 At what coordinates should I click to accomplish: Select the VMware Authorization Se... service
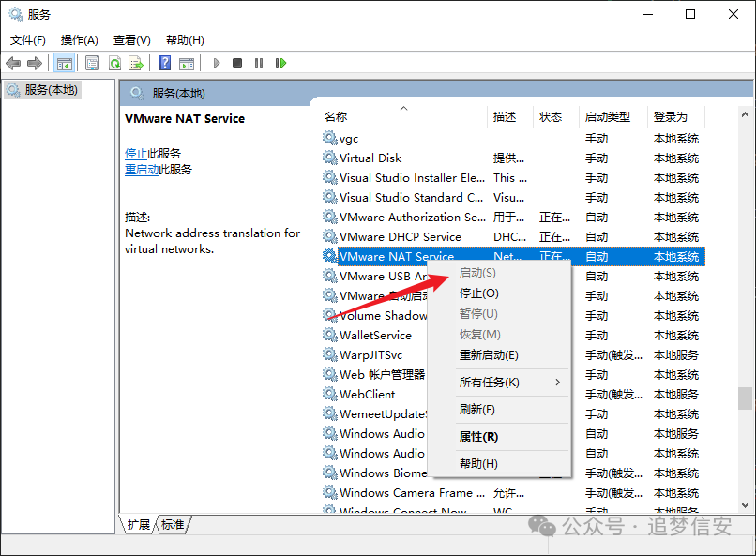click(x=412, y=218)
